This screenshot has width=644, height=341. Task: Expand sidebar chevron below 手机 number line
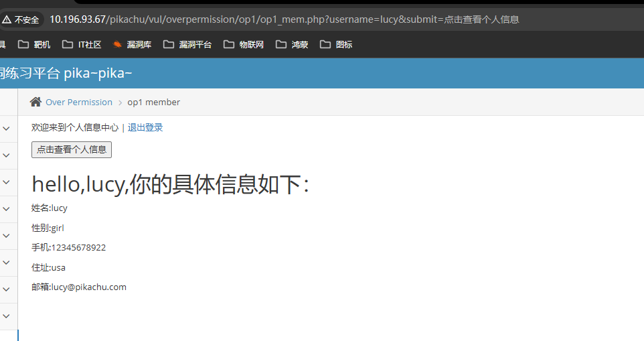tap(6, 262)
